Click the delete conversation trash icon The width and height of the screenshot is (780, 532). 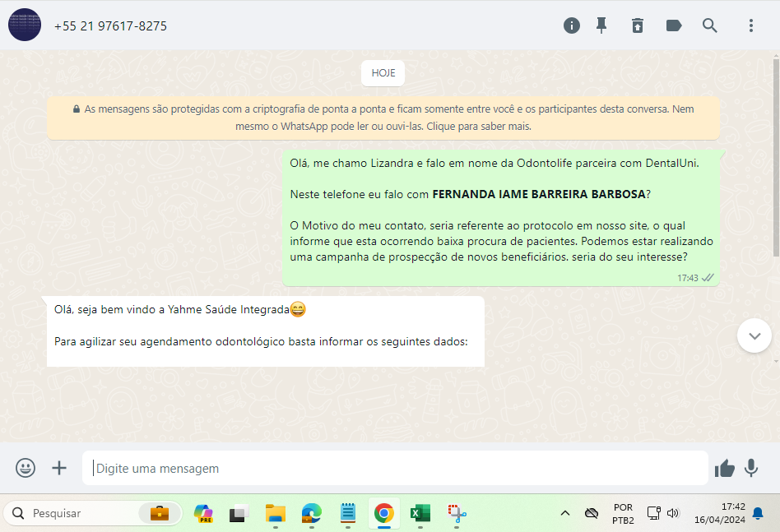tap(637, 25)
